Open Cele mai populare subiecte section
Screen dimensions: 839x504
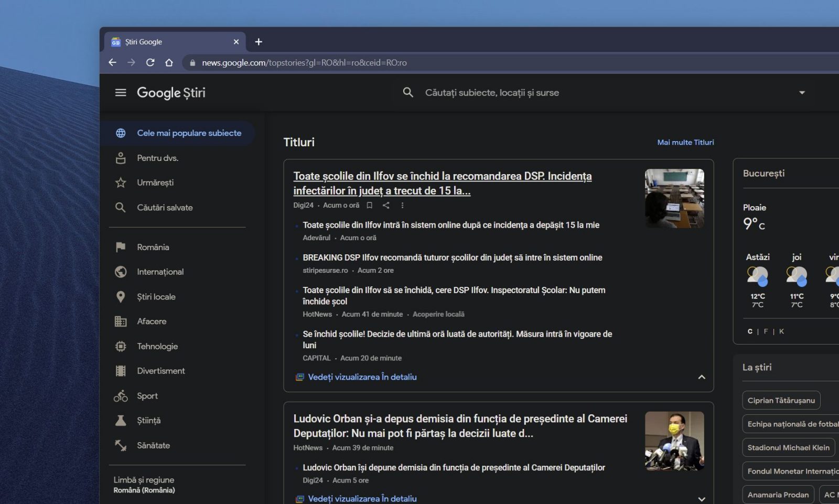(177, 133)
